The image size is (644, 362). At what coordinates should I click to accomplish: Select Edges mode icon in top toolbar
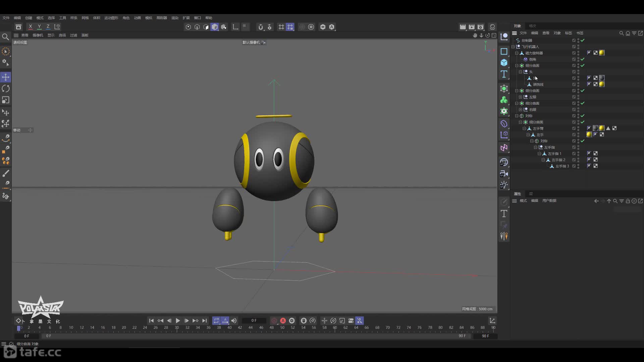(197, 27)
